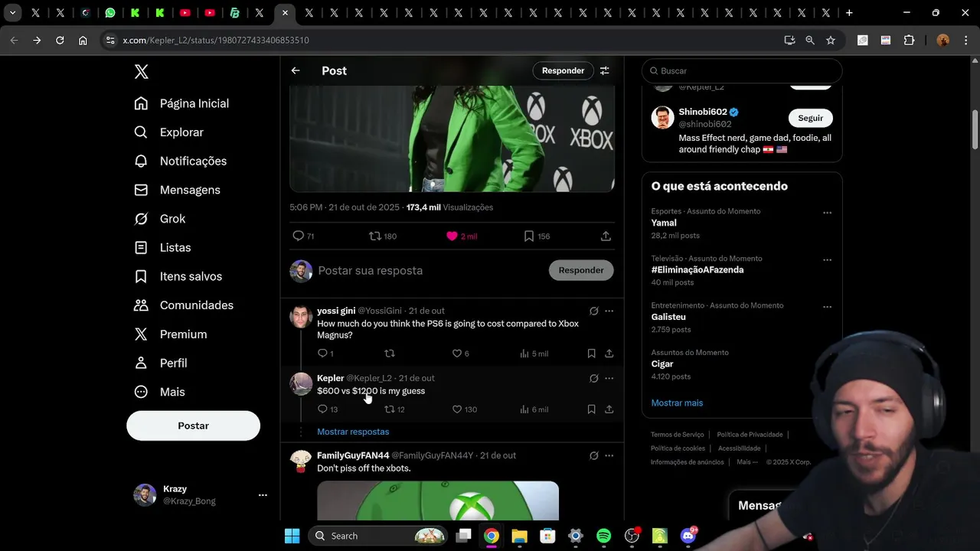Repost yossi gini's comment
The width and height of the screenshot is (980, 551).
click(x=390, y=354)
